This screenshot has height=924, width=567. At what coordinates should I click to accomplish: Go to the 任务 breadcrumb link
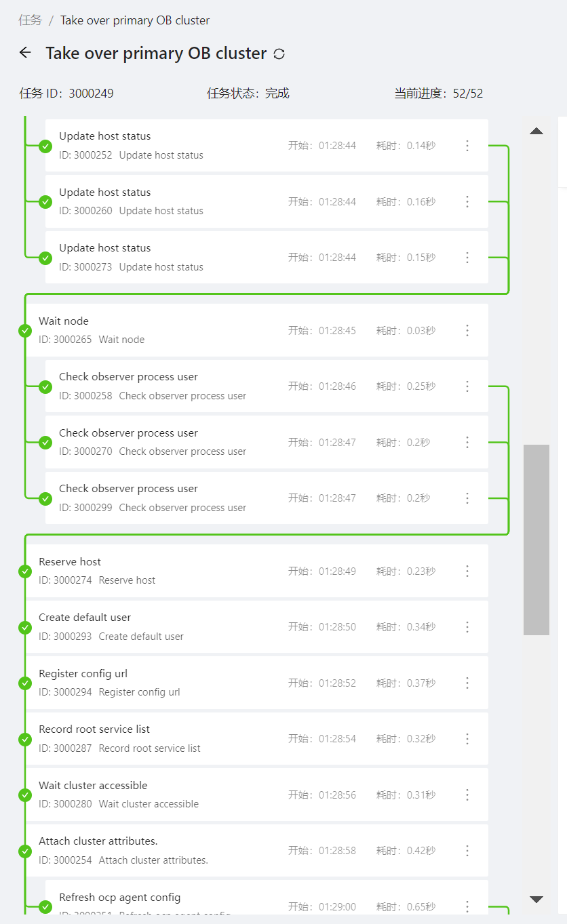[31, 20]
